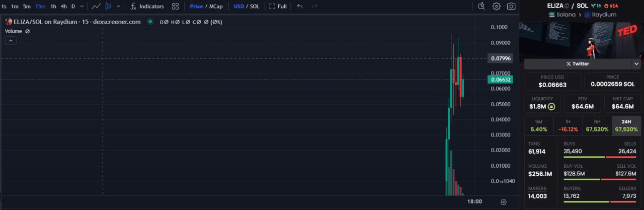This screenshot has width=644, height=210.
Task: Click the redo arrow icon
Action: pos(315,7)
